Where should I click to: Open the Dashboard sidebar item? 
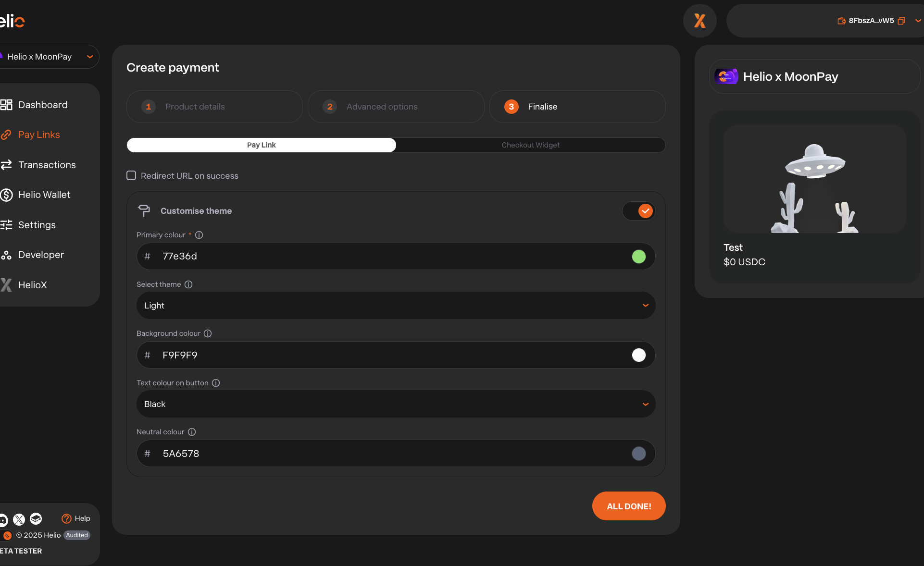click(x=43, y=105)
